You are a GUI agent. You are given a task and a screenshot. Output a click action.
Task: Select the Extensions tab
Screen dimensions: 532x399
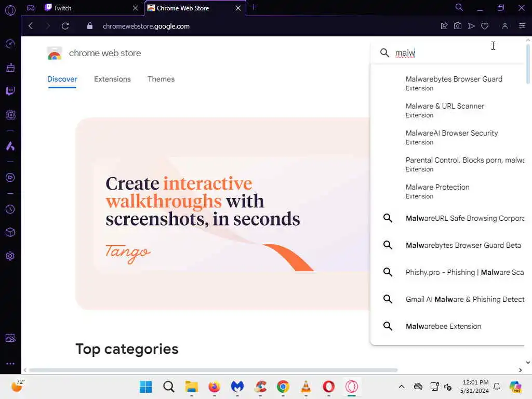tap(112, 79)
